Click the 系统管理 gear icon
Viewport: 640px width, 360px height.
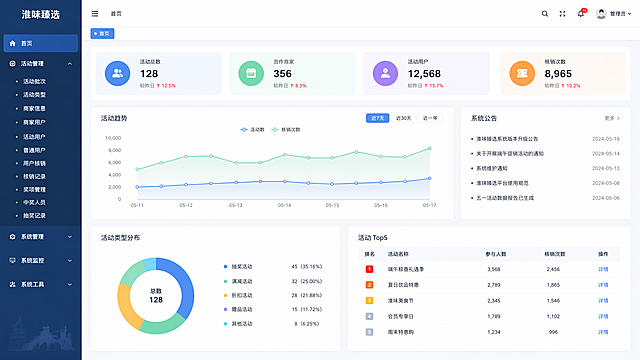tap(13, 237)
